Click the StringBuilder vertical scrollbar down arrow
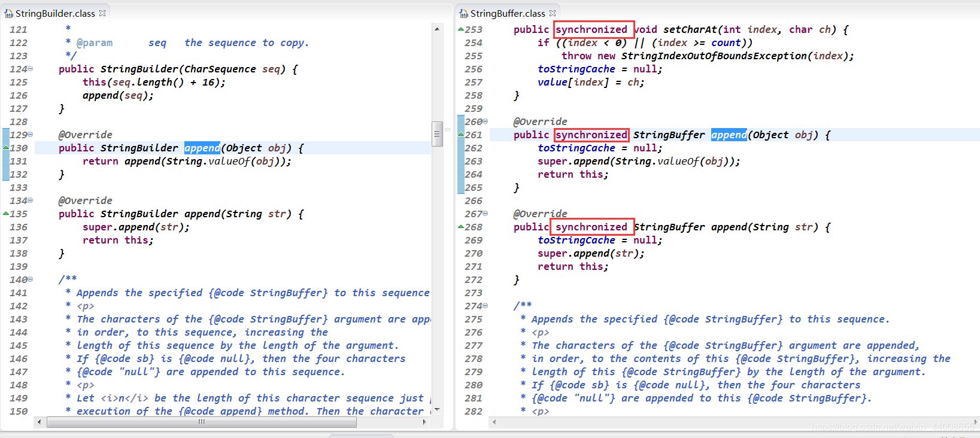The height and width of the screenshot is (438, 980). coord(437,410)
